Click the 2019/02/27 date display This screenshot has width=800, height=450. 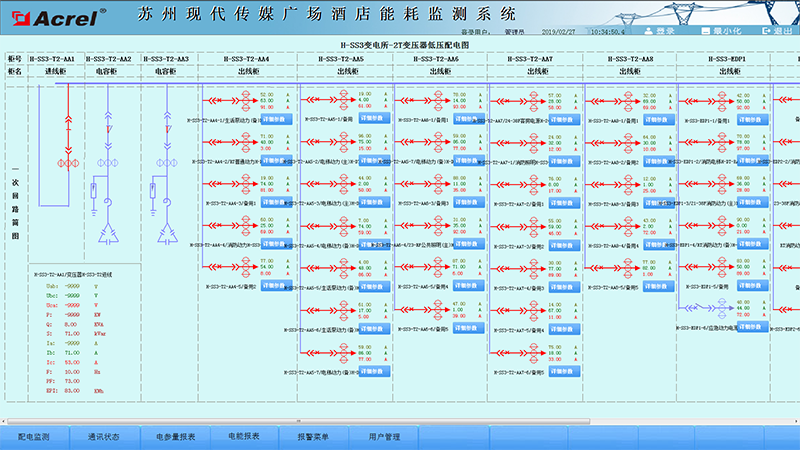558,32
